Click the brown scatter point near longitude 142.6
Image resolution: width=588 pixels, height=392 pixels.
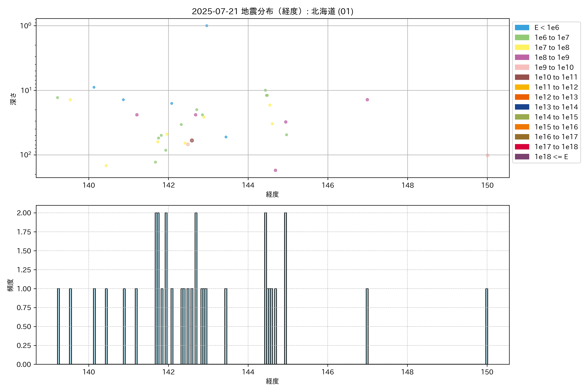[x=192, y=140]
